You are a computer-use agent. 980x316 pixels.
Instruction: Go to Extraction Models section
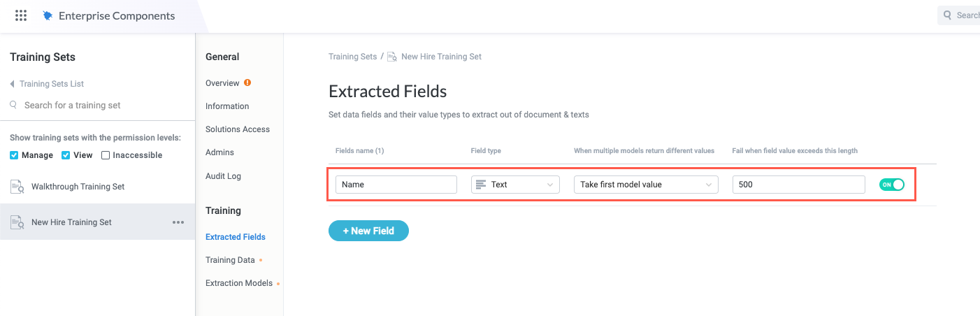pyautogui.click(x=238, y=283)
